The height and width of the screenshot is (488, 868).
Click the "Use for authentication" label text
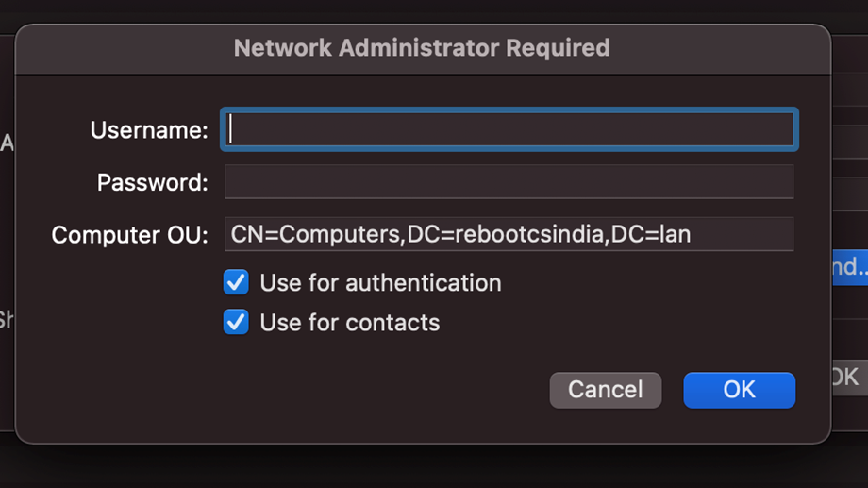(x=380, y=282)
